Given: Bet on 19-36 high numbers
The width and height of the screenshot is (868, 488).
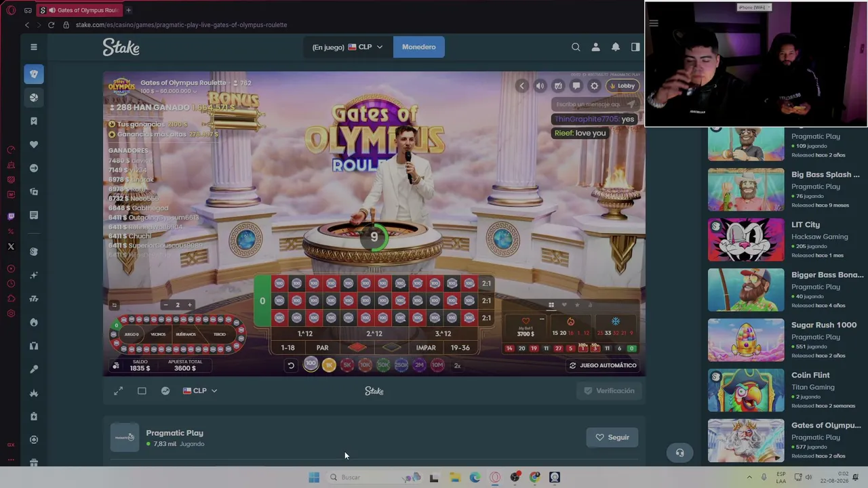Looking at the screenshot, I should tap(460, 348).
